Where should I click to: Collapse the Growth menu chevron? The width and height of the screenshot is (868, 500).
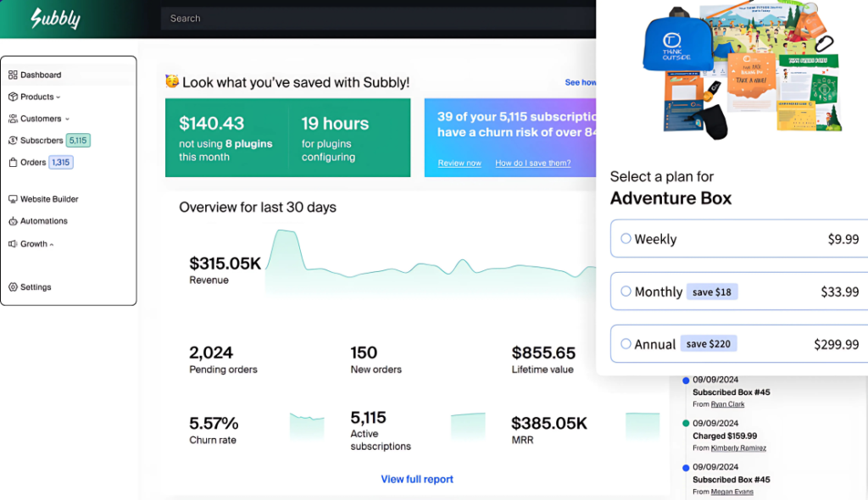click(52, 244)
